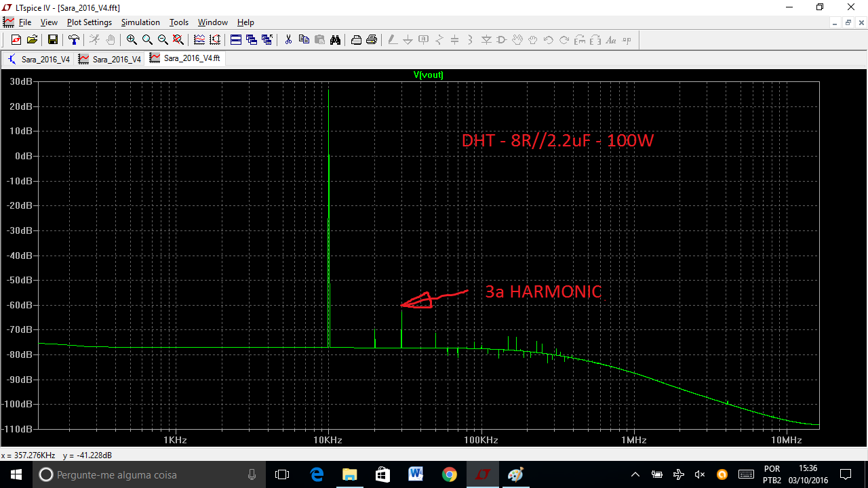Screen dimensions: 868x488
Task: Select the Resistor tool
Action: tap(439, 40)
